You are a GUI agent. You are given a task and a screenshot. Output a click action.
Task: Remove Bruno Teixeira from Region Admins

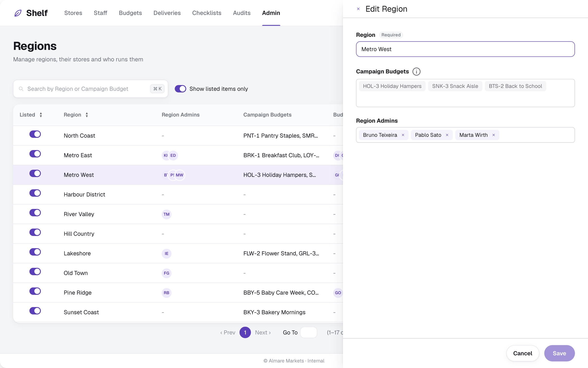tap(403, 135)
